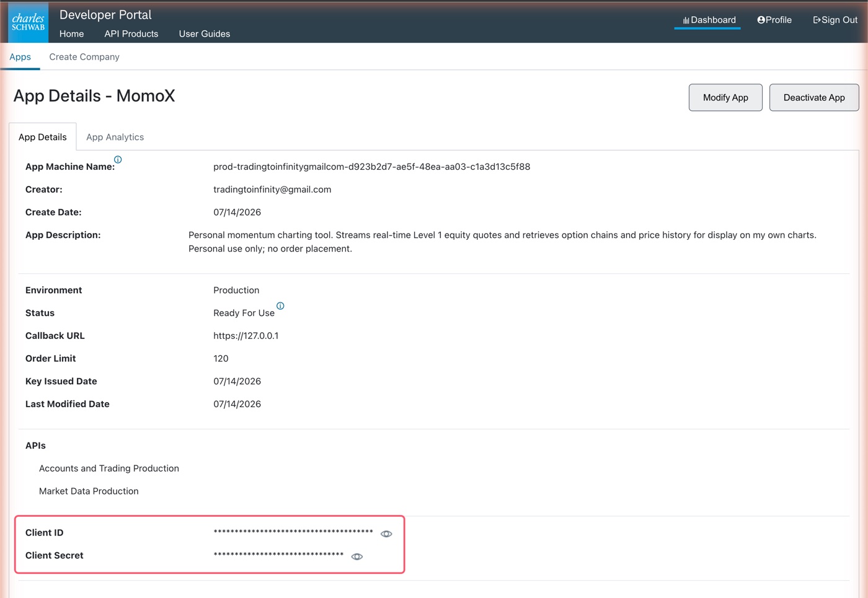868x598 pixels.
Task: Click info icon next to Ready For Use
Action: [280, 306]
